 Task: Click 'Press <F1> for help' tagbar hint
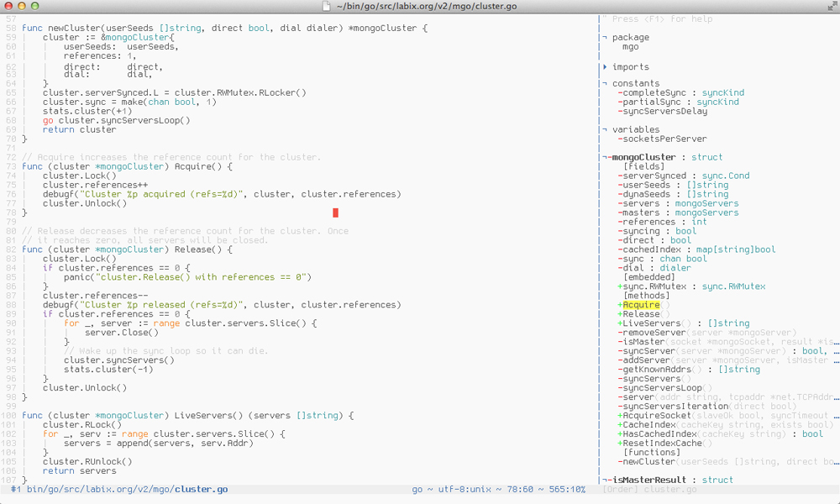662,18
